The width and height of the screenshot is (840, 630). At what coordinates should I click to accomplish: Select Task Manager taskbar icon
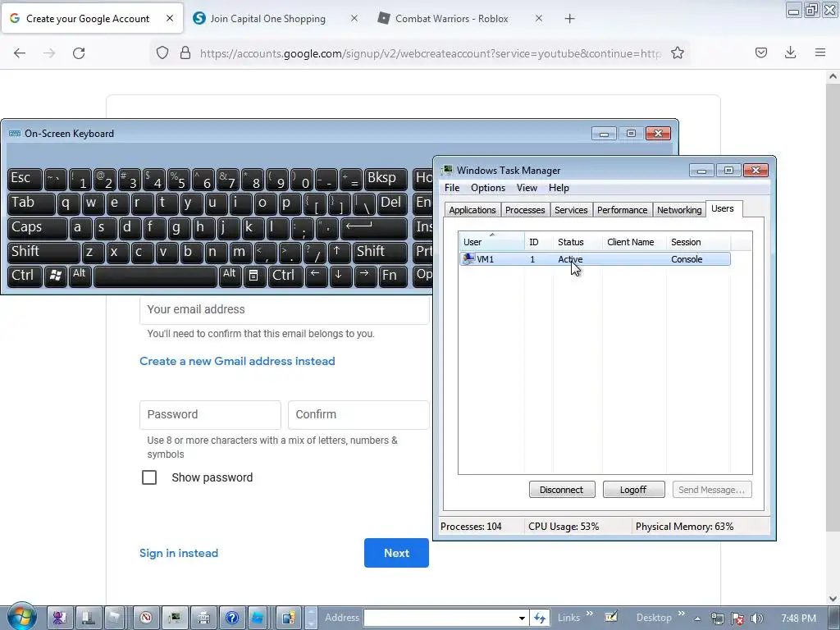coord(175,618)
